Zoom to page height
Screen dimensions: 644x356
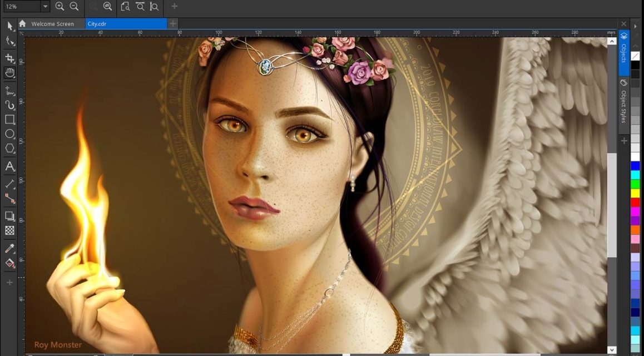[x=155, y=6]
